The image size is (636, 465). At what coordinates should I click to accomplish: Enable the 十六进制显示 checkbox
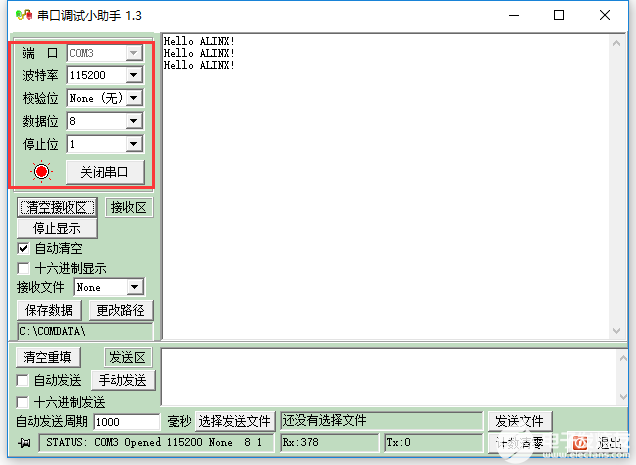pyautogui.click(x=24, y=268)
